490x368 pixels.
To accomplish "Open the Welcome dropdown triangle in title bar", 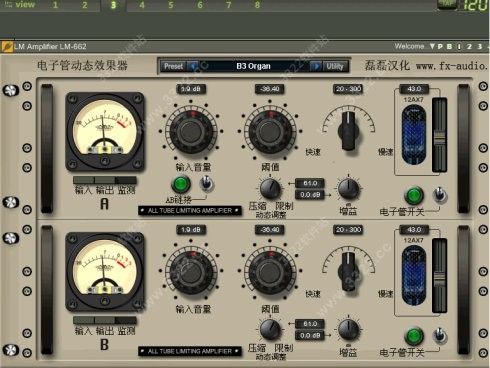I will (x=432, y=46).
